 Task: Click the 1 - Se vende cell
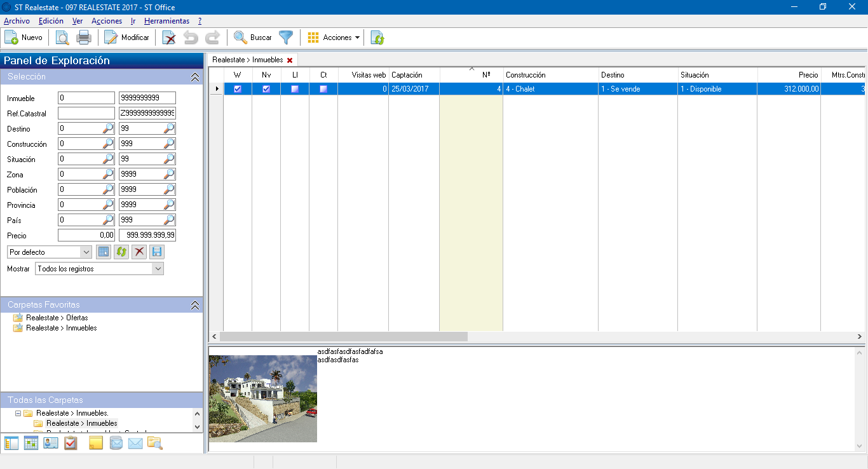638,89
